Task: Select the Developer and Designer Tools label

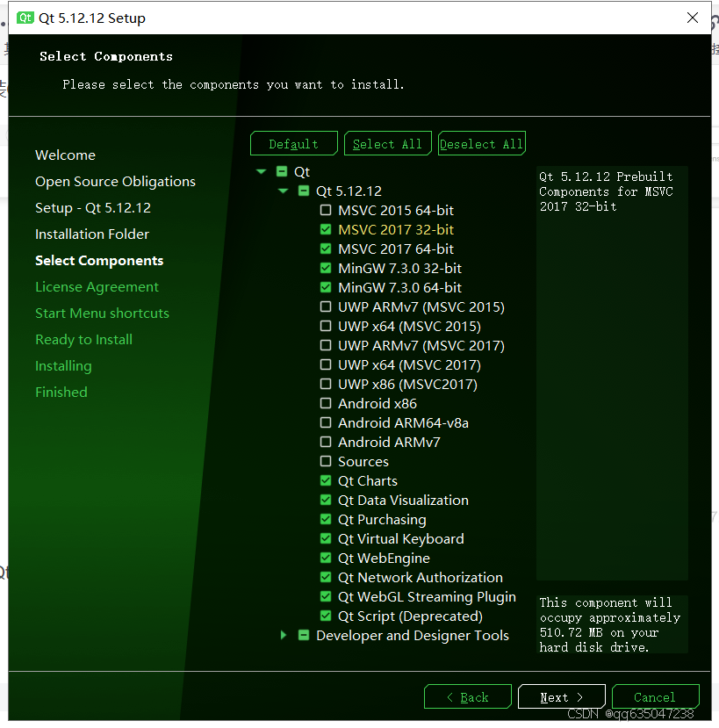Action: 413,635
